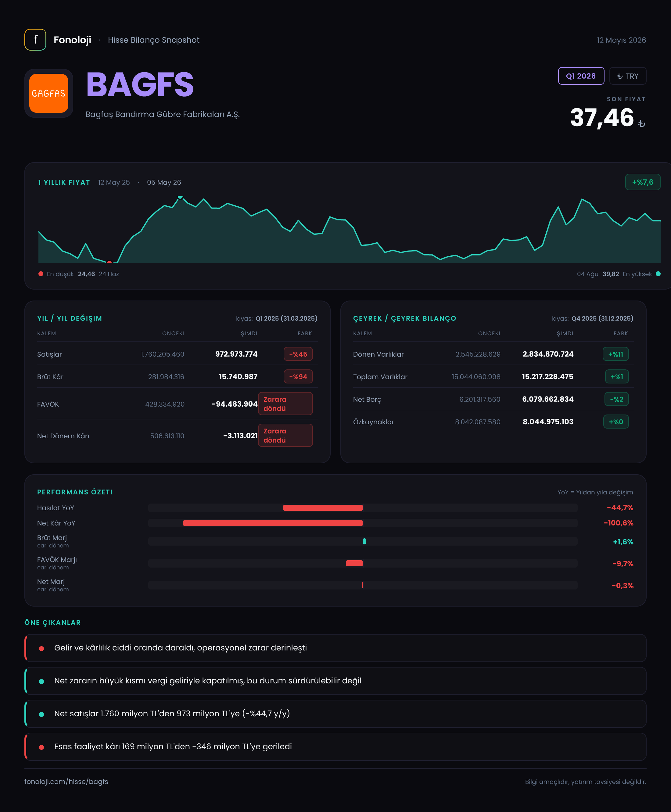Click the -9,7% FAVÖK Marjı value
Image resolution: width=671 pixels, height=812 pixels.
[x=623, y=564]
